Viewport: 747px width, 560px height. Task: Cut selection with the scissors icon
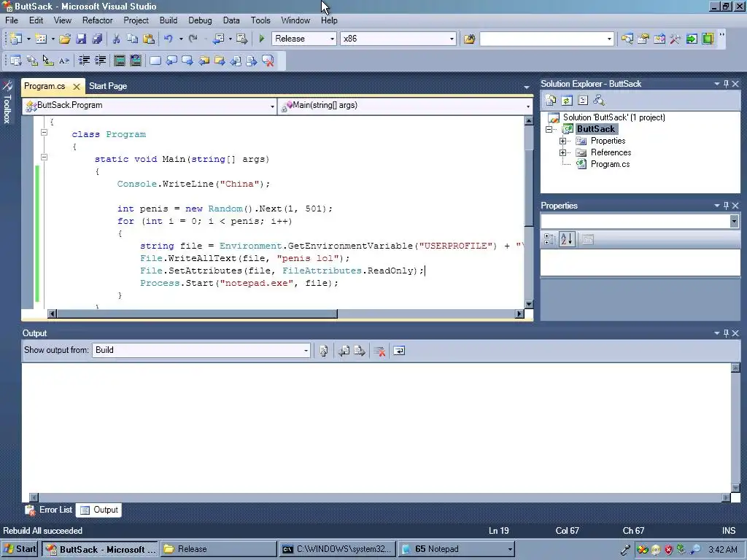(x=116, y=39)
